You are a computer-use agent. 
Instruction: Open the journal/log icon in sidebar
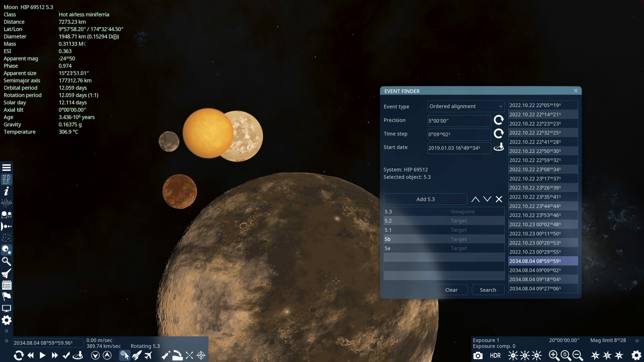coord(7,285)
